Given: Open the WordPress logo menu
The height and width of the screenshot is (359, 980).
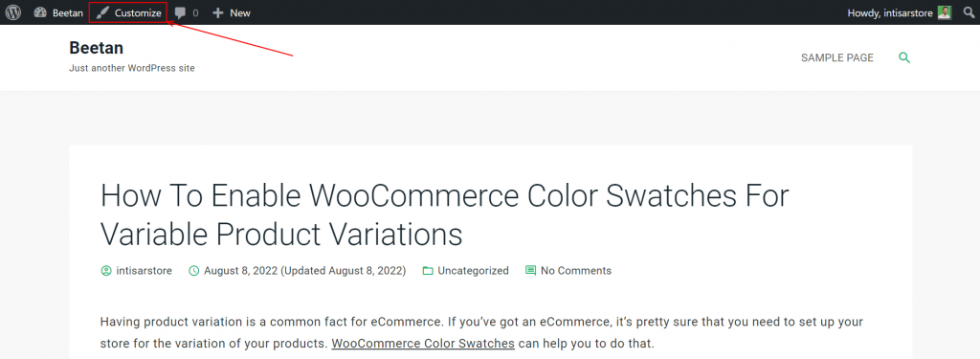Looking at the screenshot, I should (x=13, y=12).
